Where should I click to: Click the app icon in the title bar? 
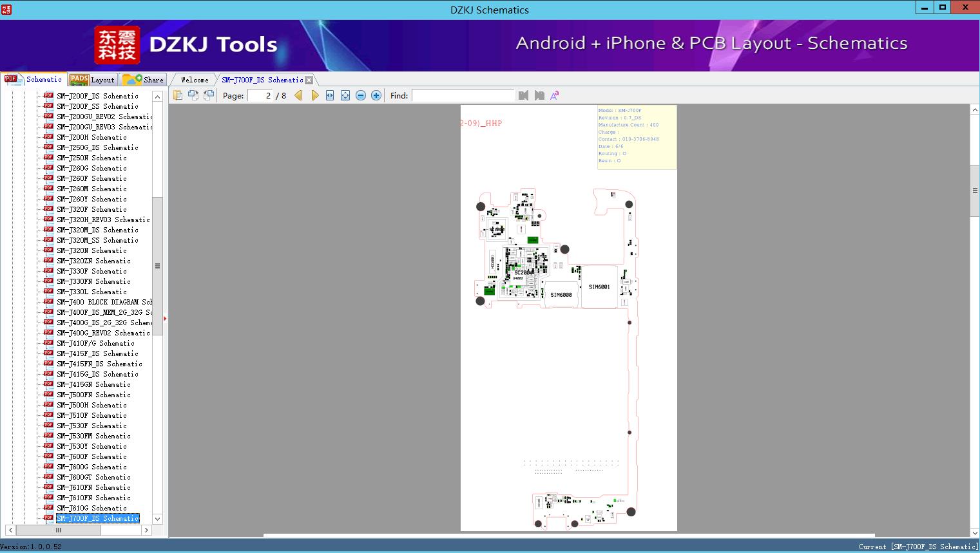tap(6, 10)
